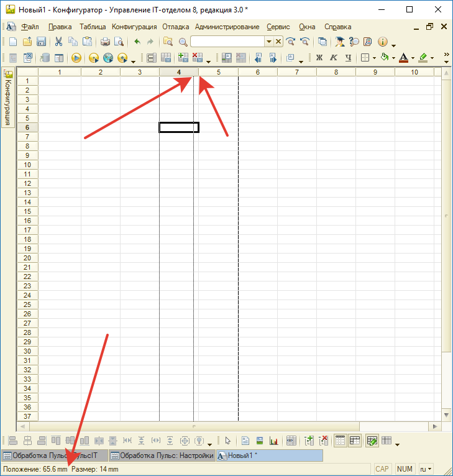Click the Save file icon
This screenshot has height=476, width=453.
pos(41,42)
